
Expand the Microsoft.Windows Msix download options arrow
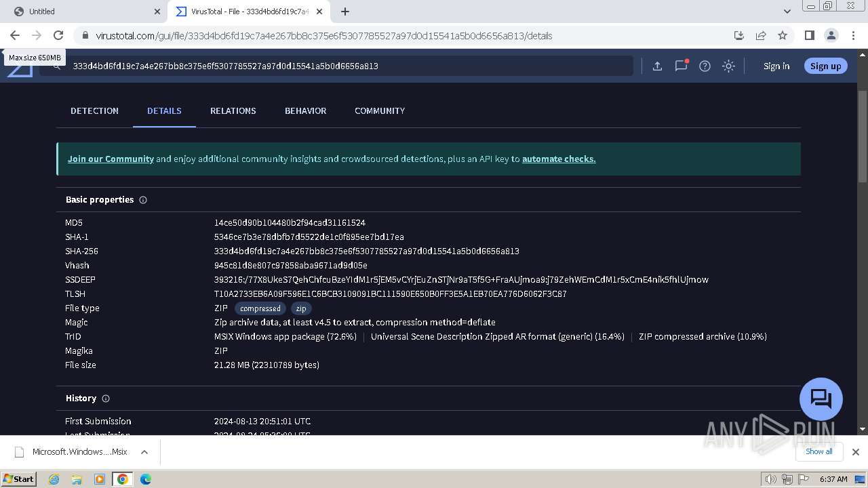pyautogui.click(x=144, y=452)
